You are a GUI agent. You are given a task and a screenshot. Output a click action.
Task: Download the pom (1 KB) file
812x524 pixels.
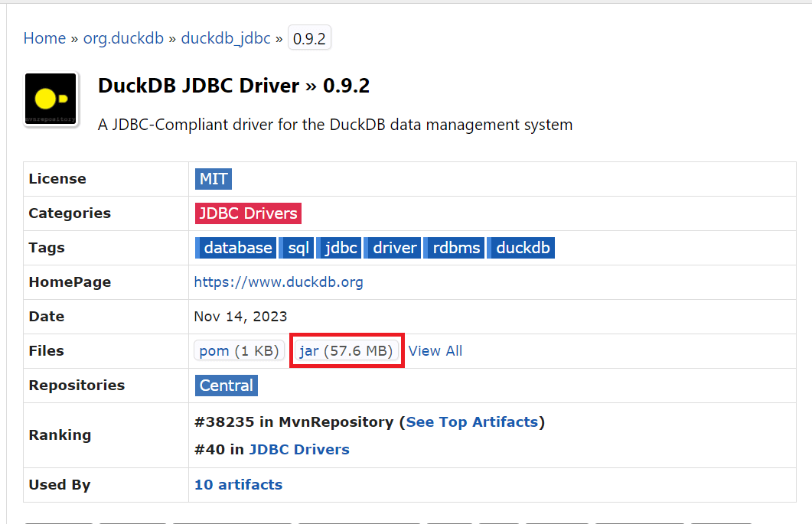tap(240, 350)
